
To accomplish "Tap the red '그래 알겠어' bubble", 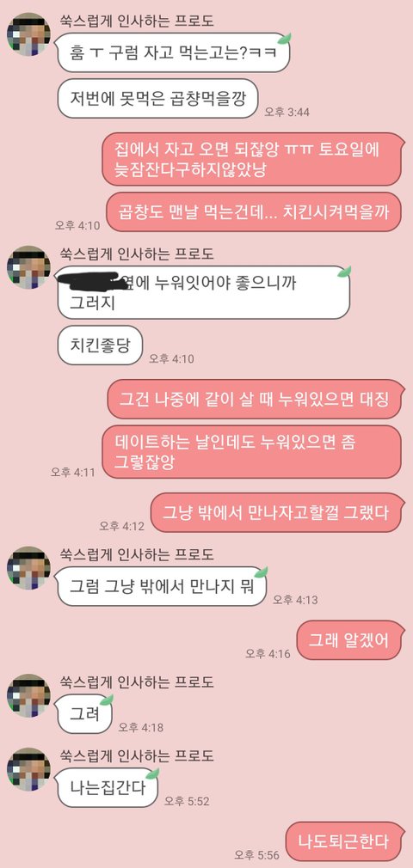I will click(x=351, y=640).
